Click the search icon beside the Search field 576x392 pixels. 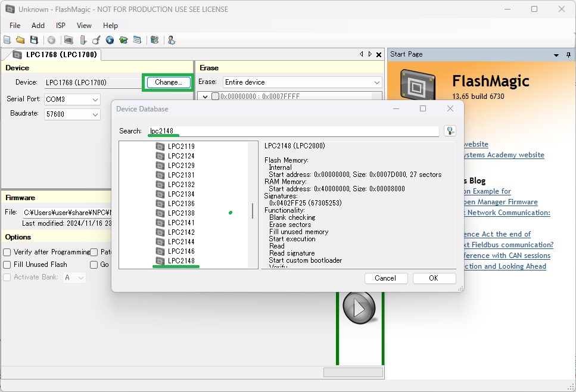(449, 131)
